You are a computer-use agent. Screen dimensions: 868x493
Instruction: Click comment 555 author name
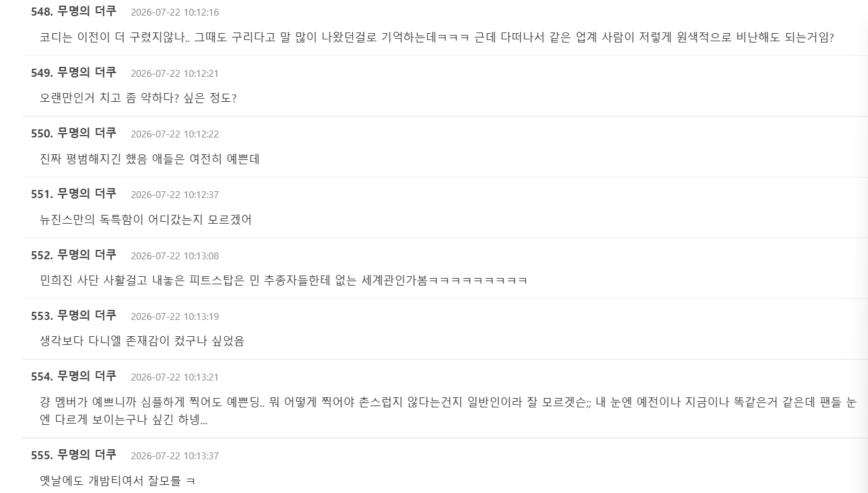click(87, 454)
